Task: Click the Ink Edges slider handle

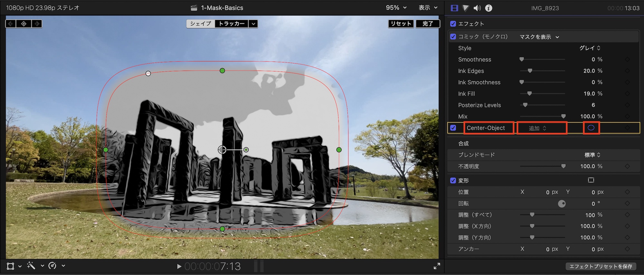Action: click(x=530, y=71)
